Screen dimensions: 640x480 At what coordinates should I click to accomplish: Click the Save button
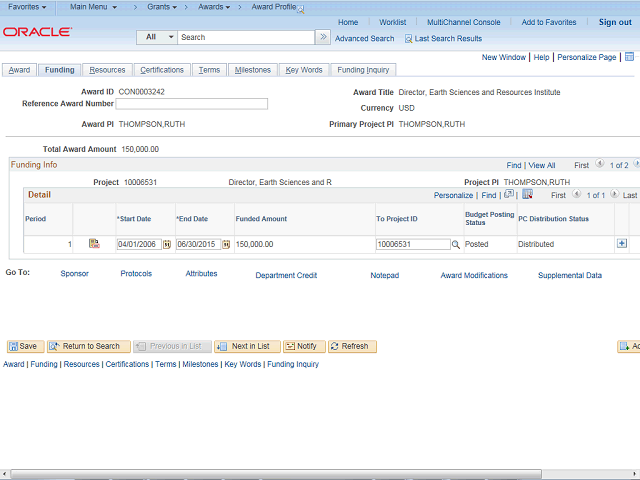coord(23,346)
